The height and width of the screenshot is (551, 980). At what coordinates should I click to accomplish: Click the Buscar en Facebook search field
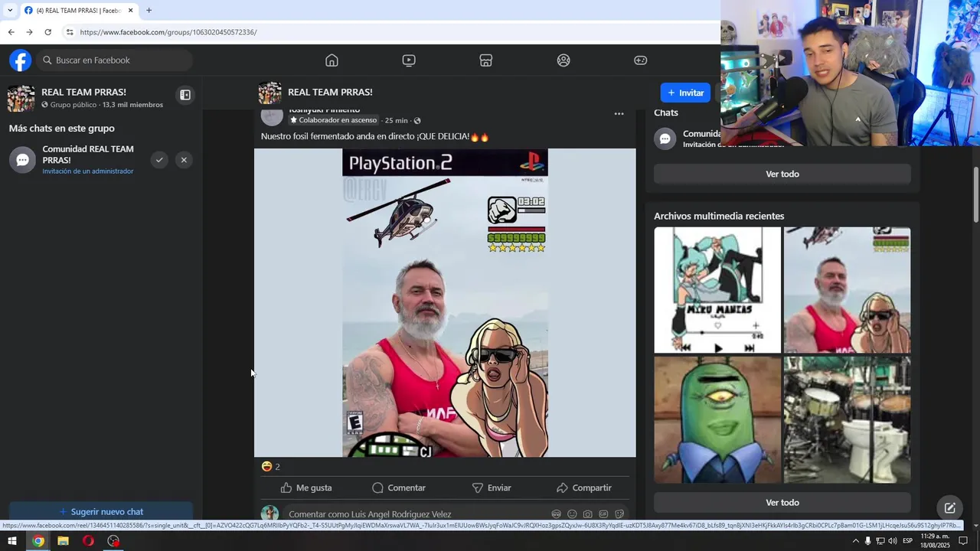pos(115,60)
